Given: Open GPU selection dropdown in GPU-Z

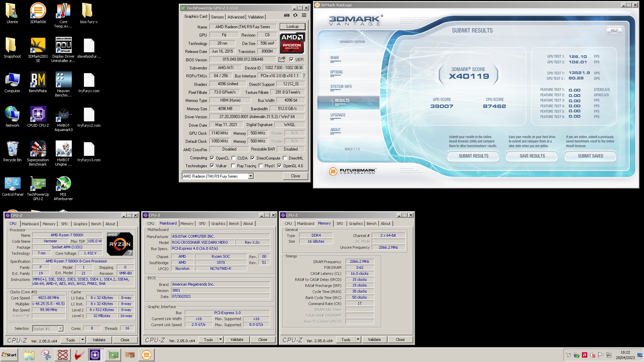Looking at the screenshot, I should click(251, 176).
